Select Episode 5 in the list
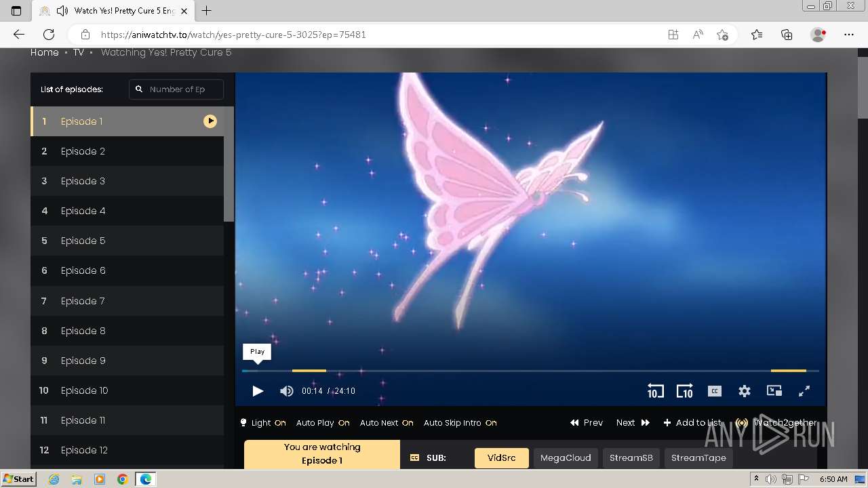The width and height of the screenshot is (868, 488). pyautogui.click(x=127, y=241)
